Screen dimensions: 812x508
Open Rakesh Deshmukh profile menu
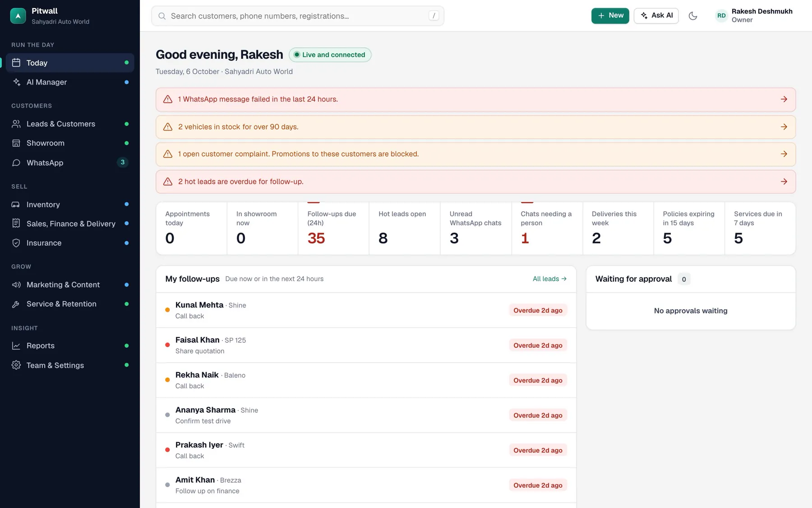[754, 16]
